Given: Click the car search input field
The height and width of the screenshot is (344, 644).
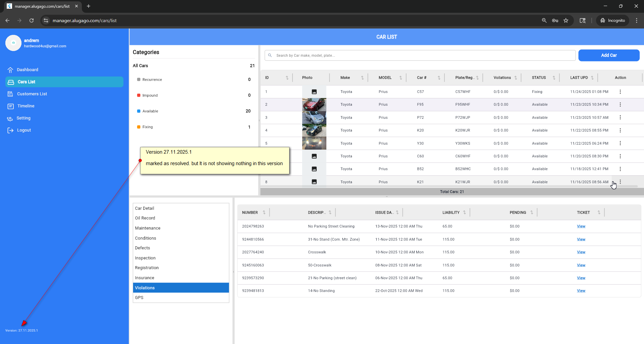Looking at the screenshot, I should tap(423, 55).
